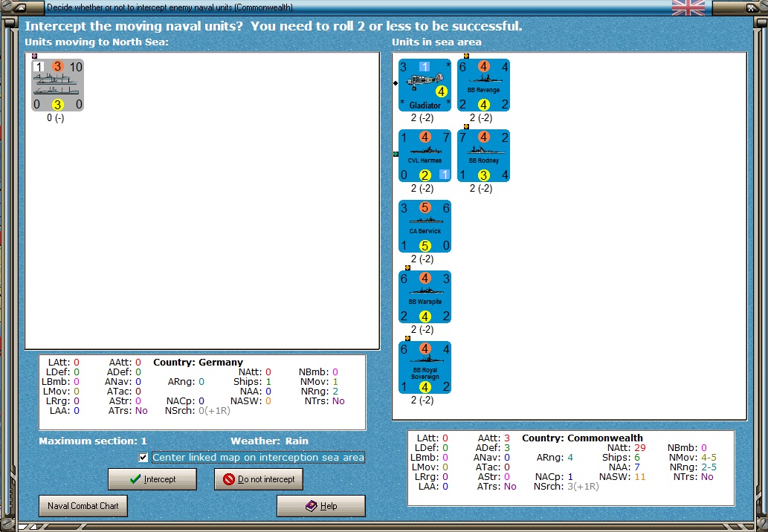This screenshot has width=768, height=532.
Task: Click the 'Ships: 6' stat
Action: (621, 458)
